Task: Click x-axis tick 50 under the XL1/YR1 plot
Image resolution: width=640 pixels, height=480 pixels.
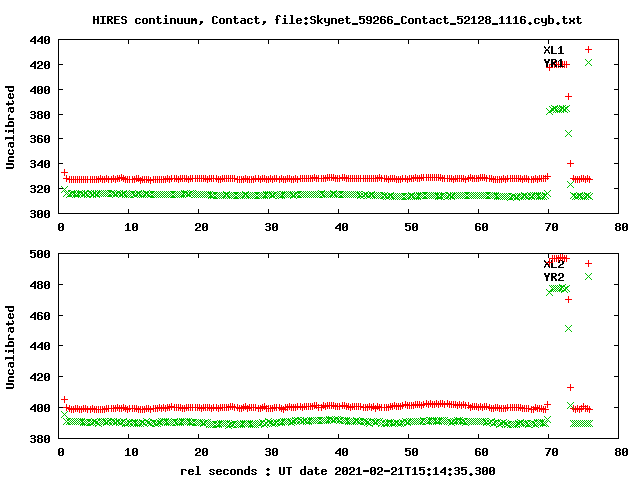Action: coord(411,227)
